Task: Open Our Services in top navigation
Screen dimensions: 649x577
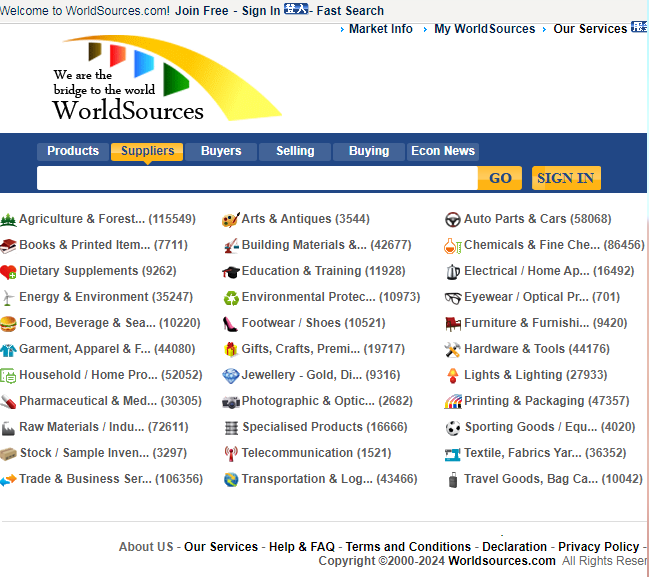Action: [590, 29]
